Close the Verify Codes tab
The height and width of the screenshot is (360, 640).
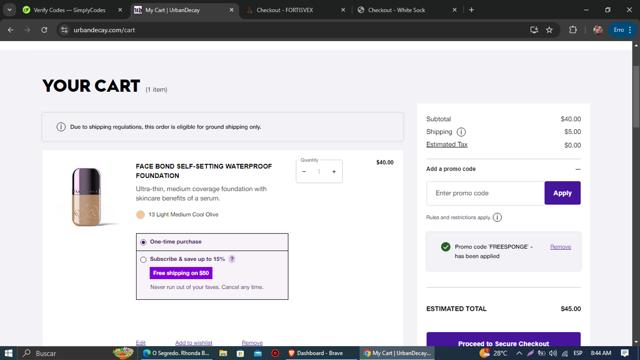coord(120,10)
